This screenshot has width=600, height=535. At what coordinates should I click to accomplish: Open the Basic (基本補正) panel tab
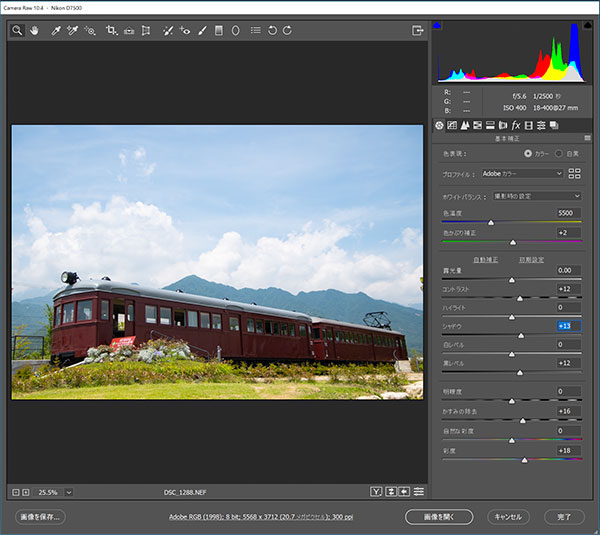[x=439, y=126]
